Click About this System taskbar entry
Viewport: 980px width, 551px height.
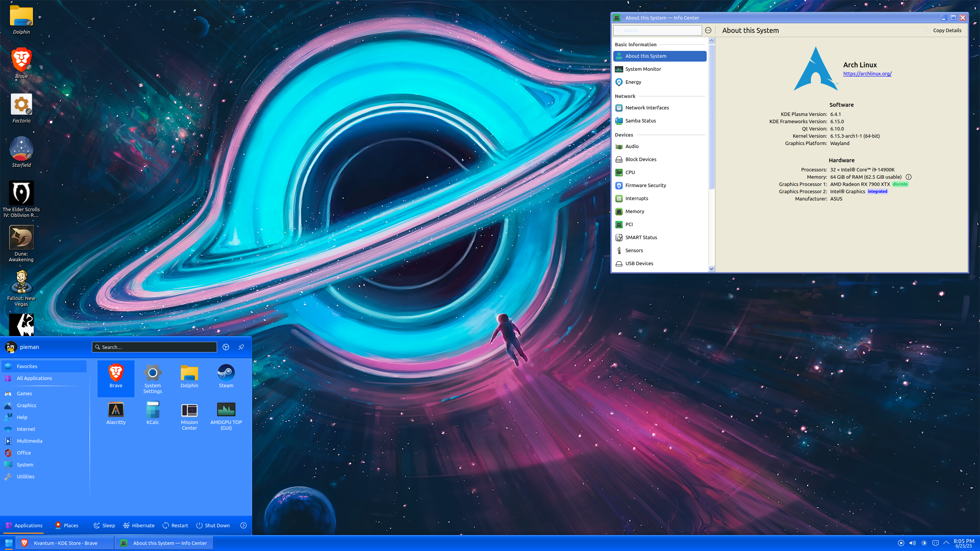coord(164,543)
